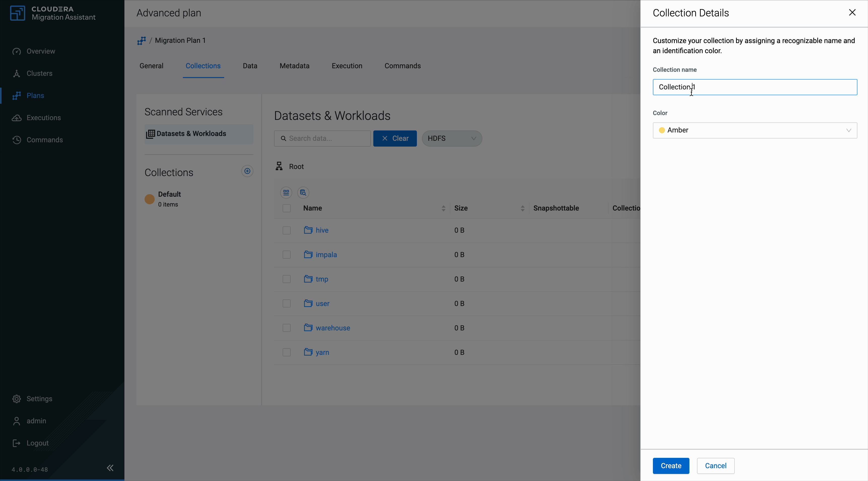
Task: Open Overview in the sidebar
Action: (41, 51)
